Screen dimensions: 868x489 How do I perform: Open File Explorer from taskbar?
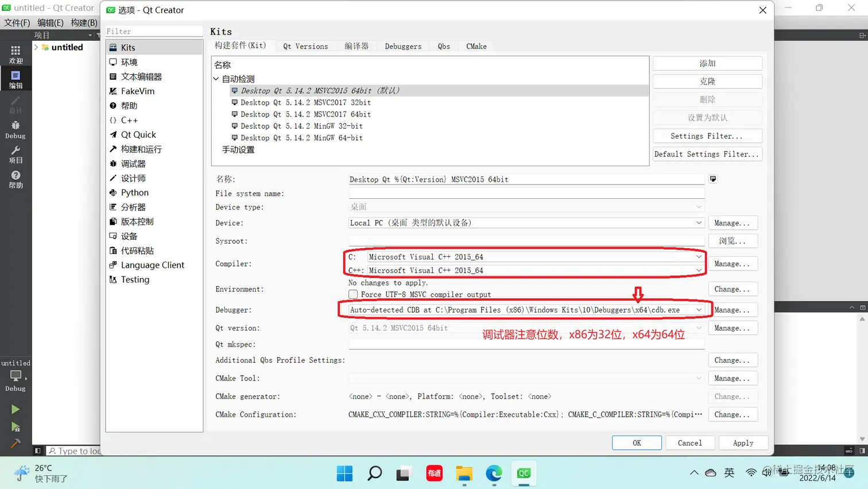[464, 473]
